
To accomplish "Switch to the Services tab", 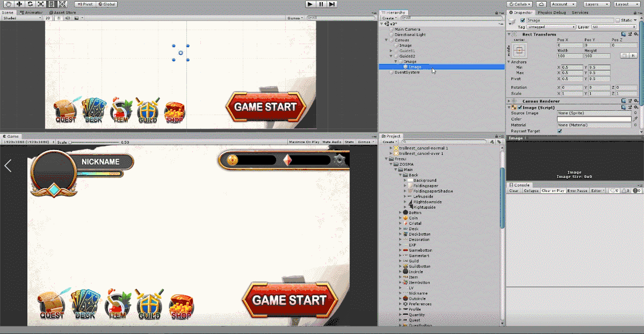I will 580,12.
